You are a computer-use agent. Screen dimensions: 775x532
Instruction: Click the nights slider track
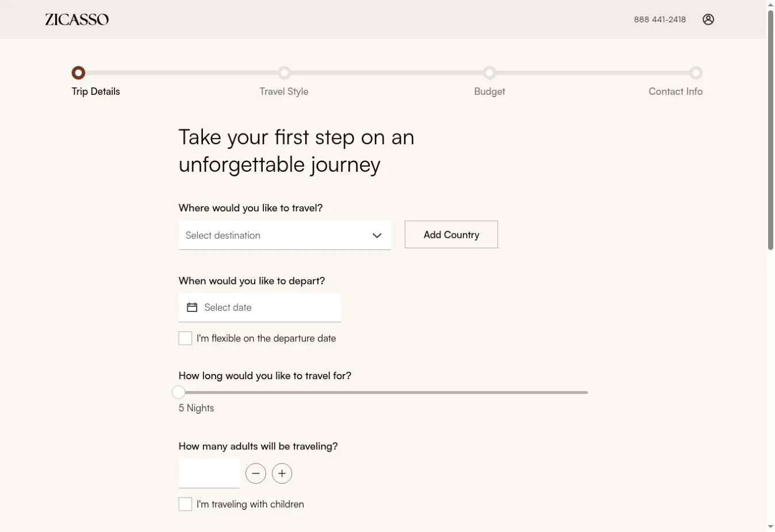tap(383, 392)
